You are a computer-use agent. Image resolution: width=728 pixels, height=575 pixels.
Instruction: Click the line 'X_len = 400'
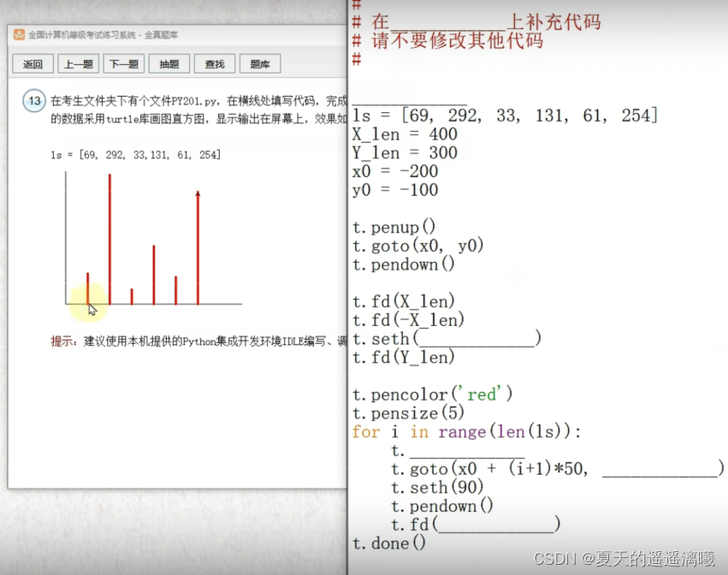(405, 134)
